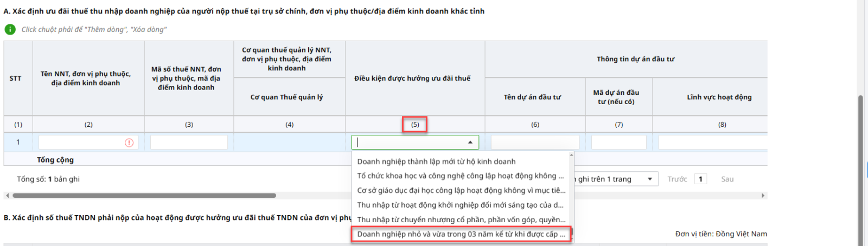Click the red warning icon in name field
Screen dimensions: 868x246
(129, 143)
